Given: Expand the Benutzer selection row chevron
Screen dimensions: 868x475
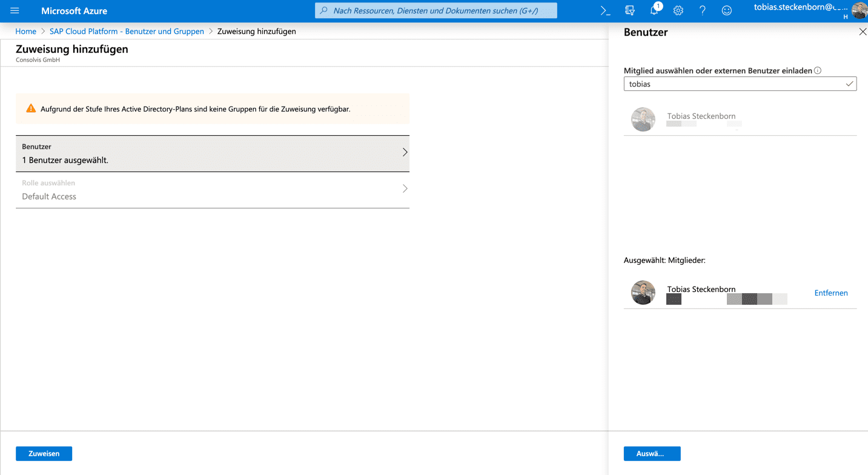Looking at the screenshot, I should click(405, 153).
